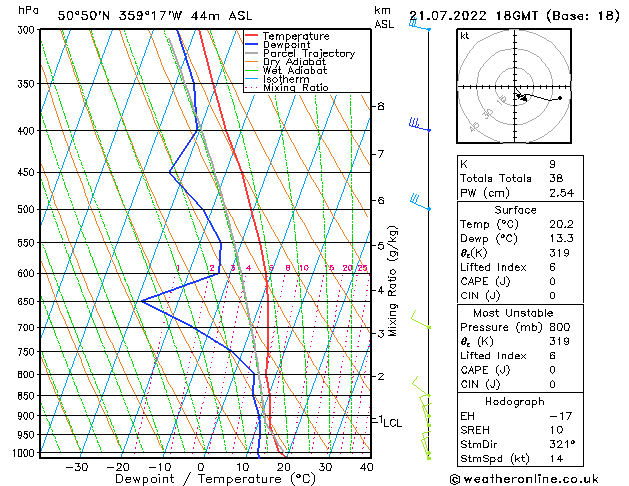The image size is (629, 486).
Task: Click the black endpoint dot on the hodograph trace
Action: [560, 98]
